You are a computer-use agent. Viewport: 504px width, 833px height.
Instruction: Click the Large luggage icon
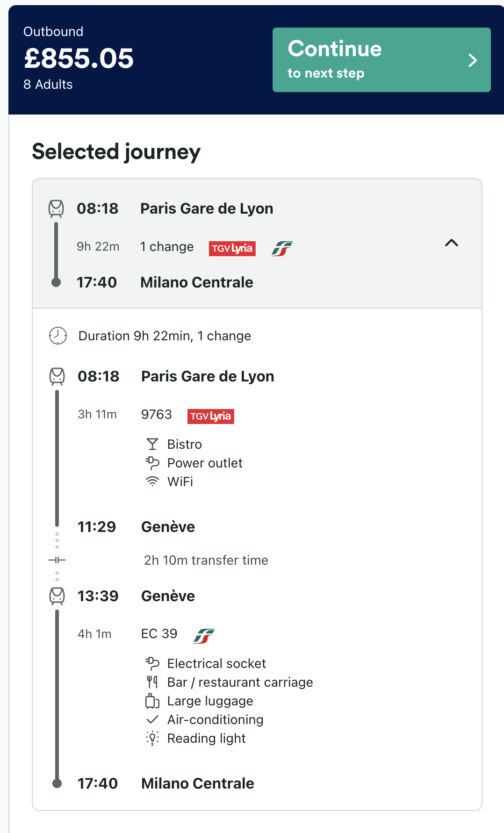point(152,701)
